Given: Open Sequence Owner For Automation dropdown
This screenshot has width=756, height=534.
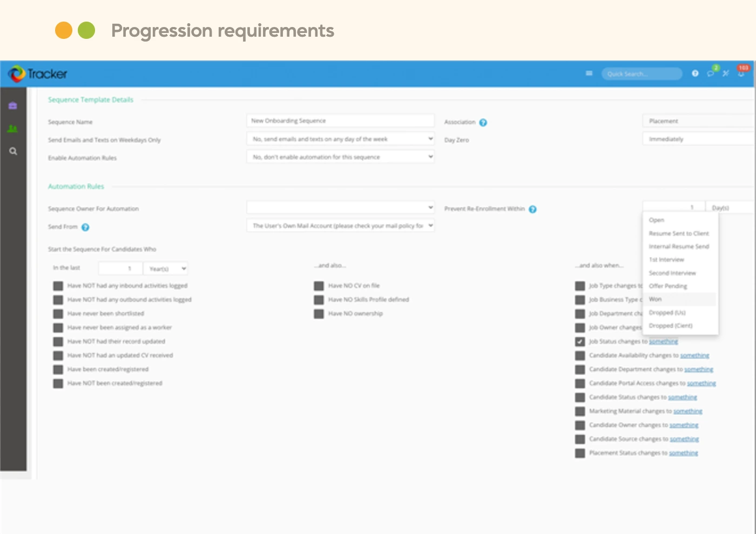Looking at the screenshot, I should [341, 207].
